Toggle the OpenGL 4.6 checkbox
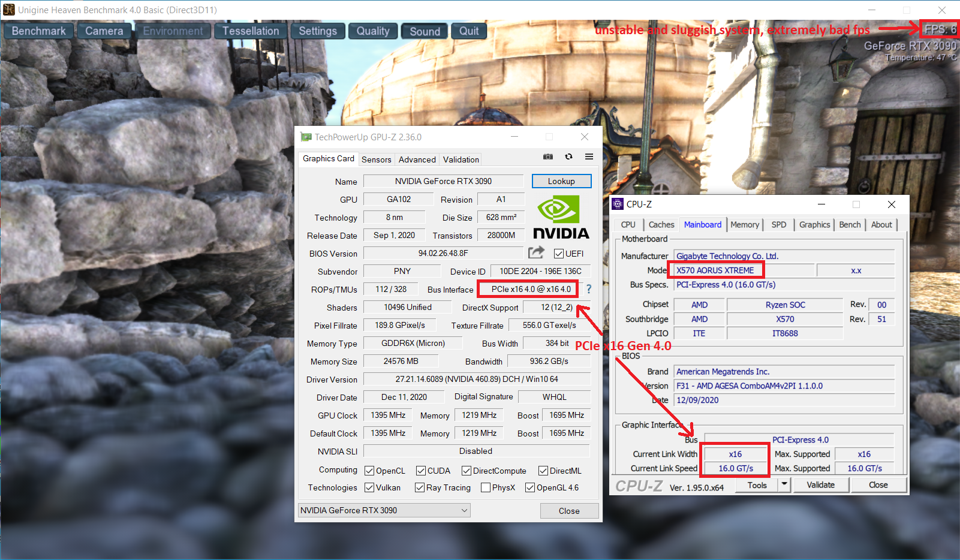This screenshot has width=960, height=560. 530,487
